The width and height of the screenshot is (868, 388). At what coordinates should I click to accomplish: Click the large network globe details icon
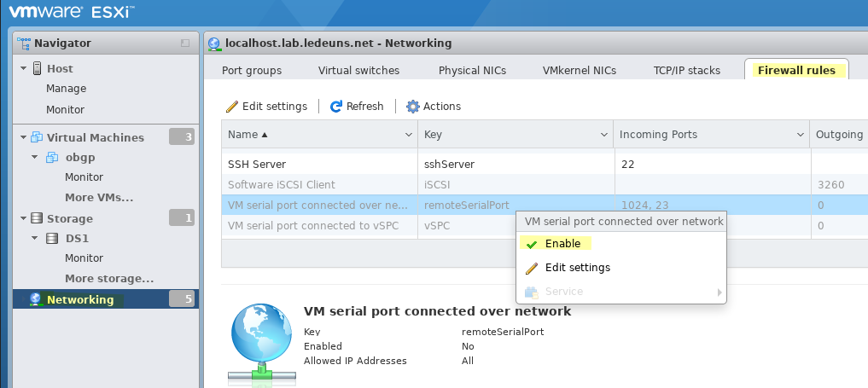click(262, 343)
